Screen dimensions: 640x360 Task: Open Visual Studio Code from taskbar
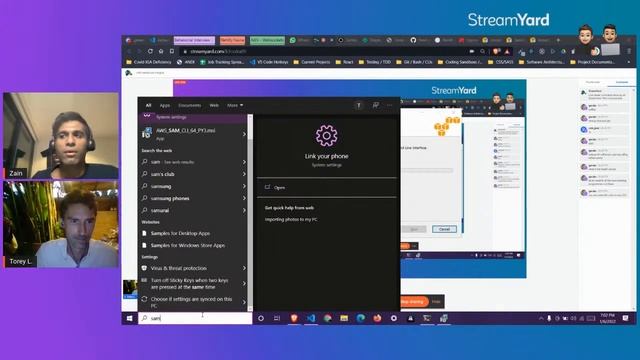(x=311, y=318)
